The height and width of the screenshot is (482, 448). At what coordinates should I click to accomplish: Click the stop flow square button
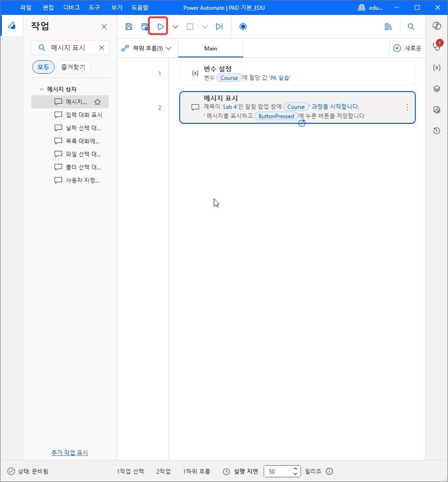[x=190, y=27]
